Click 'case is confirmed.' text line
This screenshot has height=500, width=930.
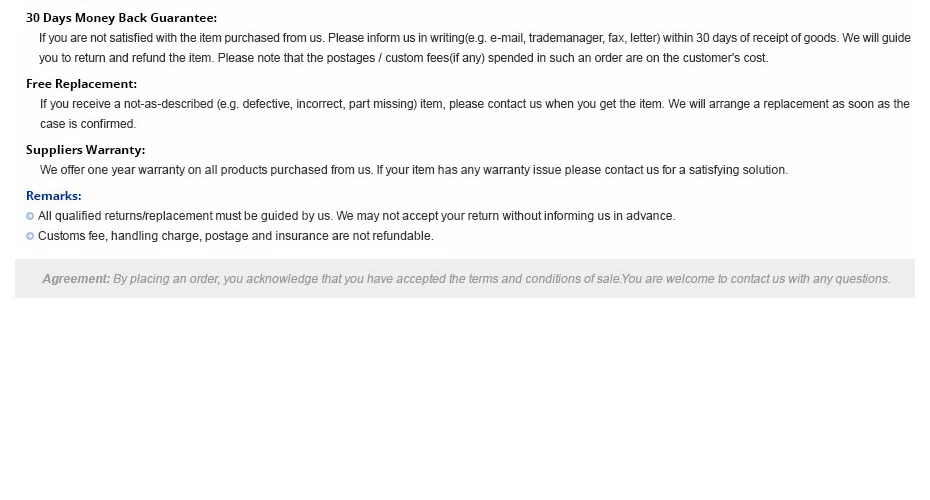tap(88, 124)
